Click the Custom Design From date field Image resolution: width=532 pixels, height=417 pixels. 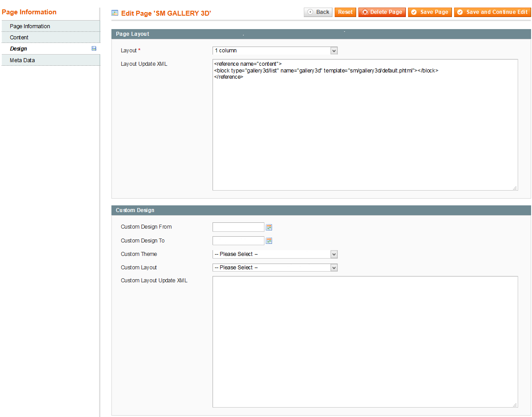pos(238,227)
